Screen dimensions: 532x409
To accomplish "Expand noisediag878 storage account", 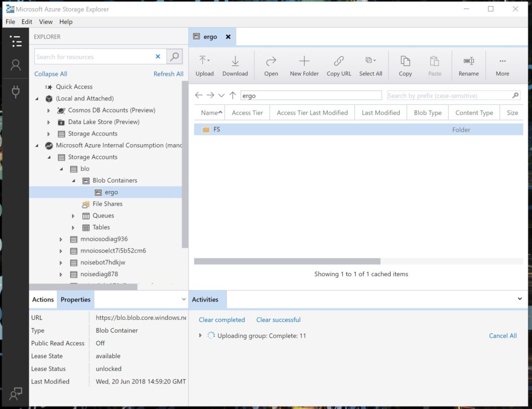I will click(61, 275).
